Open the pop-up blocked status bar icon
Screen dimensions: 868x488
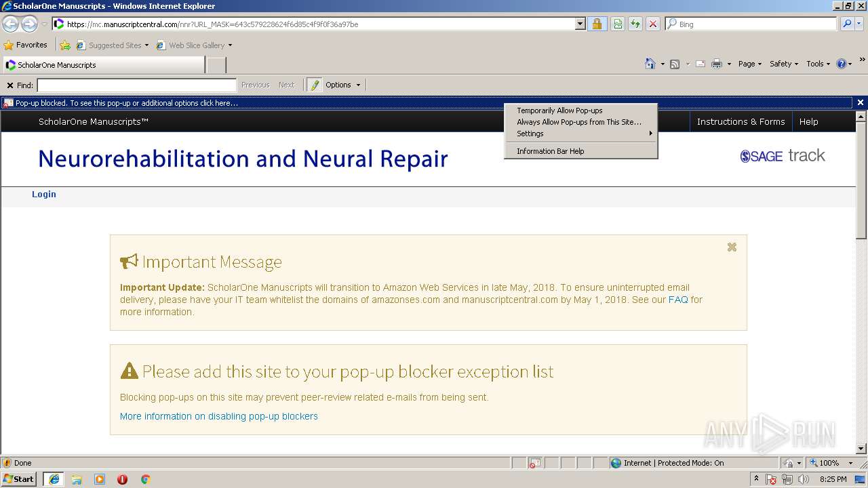coord(534,463)
